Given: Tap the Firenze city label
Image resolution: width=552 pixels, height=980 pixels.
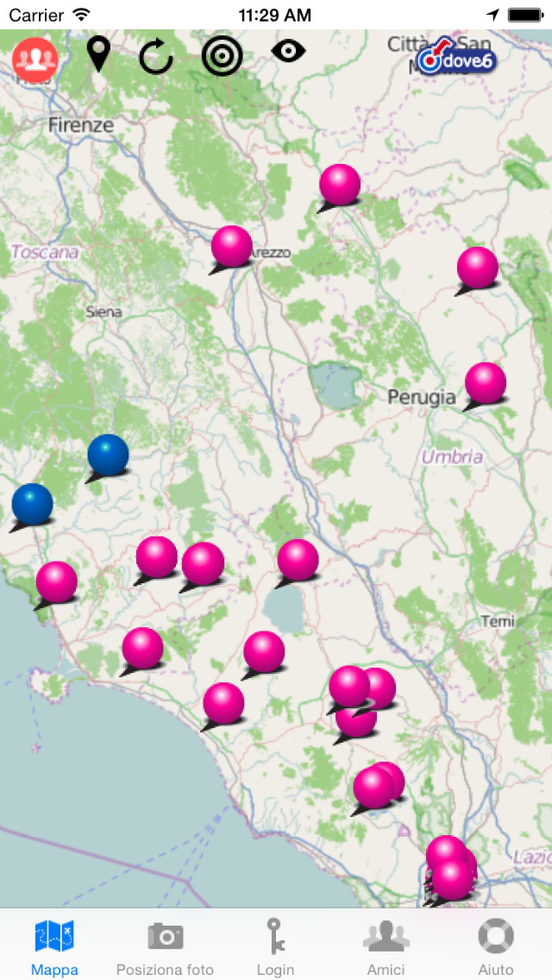Looking at the screenshot, I should [x=81, y=125].
